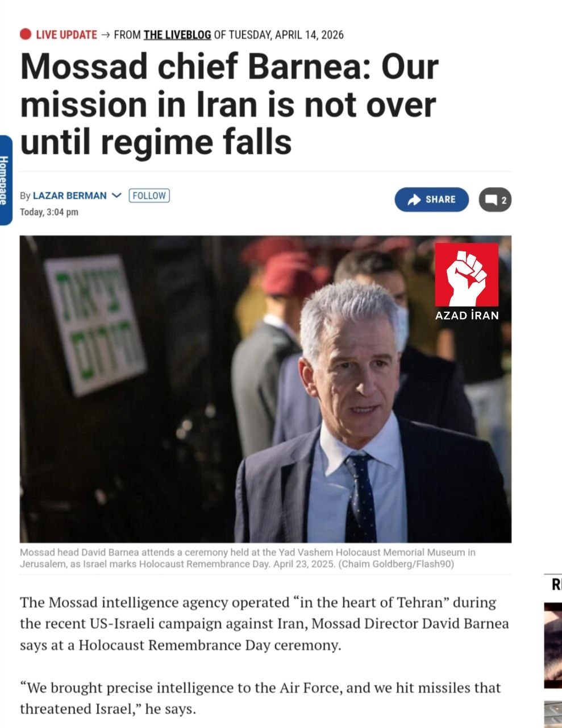Click the share arrow icon
This screenshot has height=728, width=562.
tap(415, 200)
